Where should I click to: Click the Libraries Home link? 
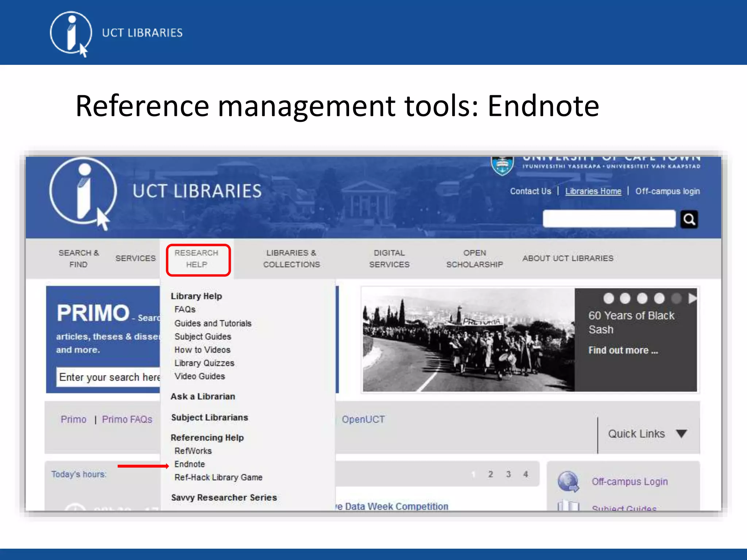593,191
